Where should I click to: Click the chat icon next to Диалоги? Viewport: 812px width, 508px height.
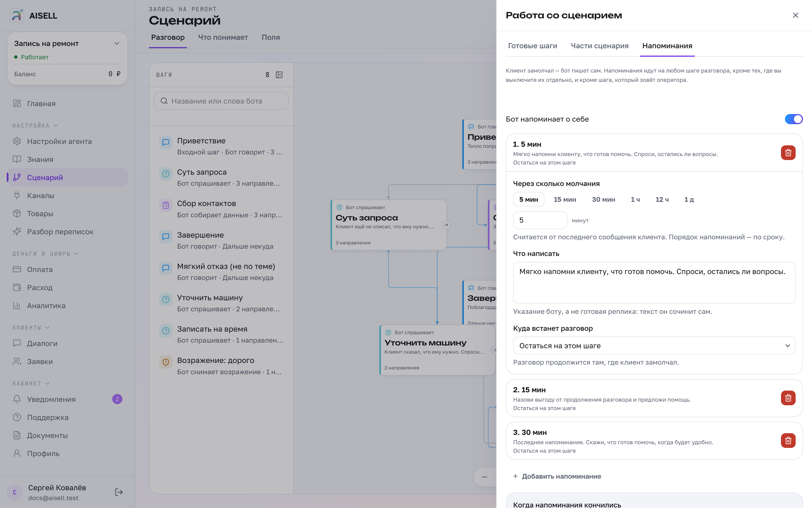click(17, 343)
